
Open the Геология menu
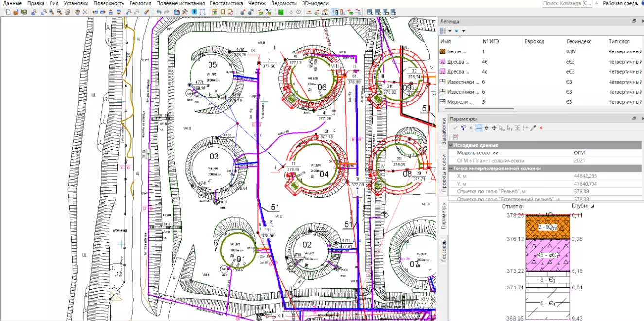[140, 3]
